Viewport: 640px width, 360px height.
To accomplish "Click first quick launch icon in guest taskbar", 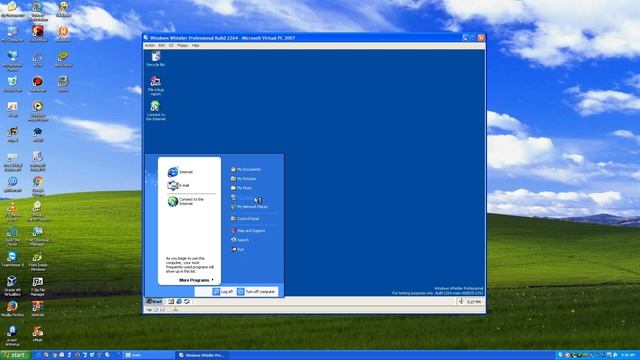I will tap(171, 302).
